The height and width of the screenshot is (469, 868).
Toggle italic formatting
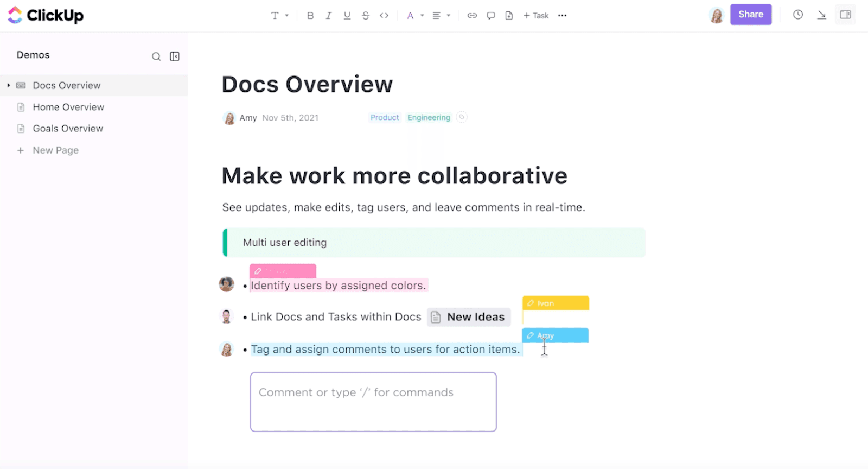(x=328, y=16)
